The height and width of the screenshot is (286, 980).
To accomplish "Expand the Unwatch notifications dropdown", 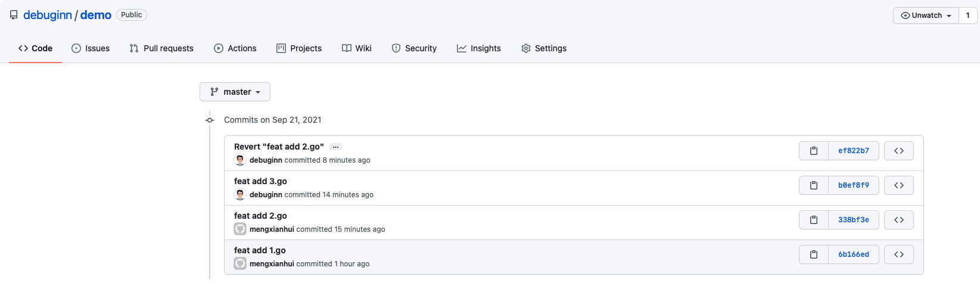I will tap(925, 15).
